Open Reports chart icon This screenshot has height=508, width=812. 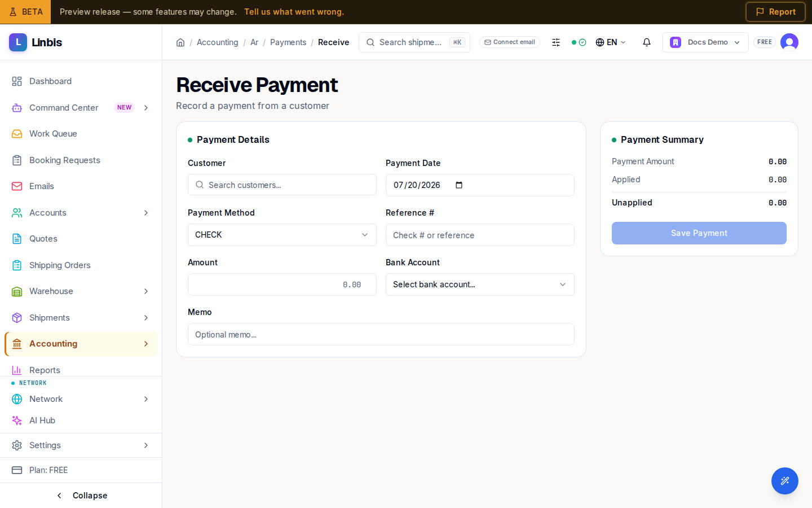click(17, 370)
